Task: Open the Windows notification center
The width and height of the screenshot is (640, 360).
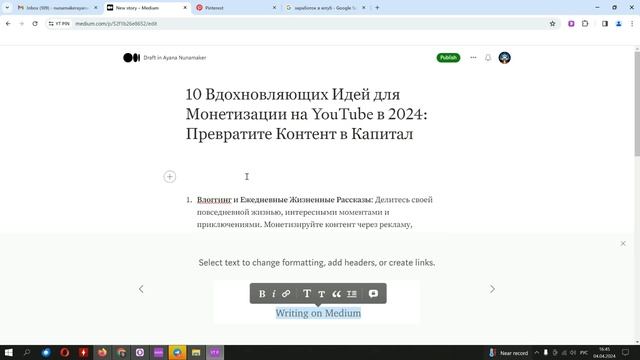Action: point(625,353)
